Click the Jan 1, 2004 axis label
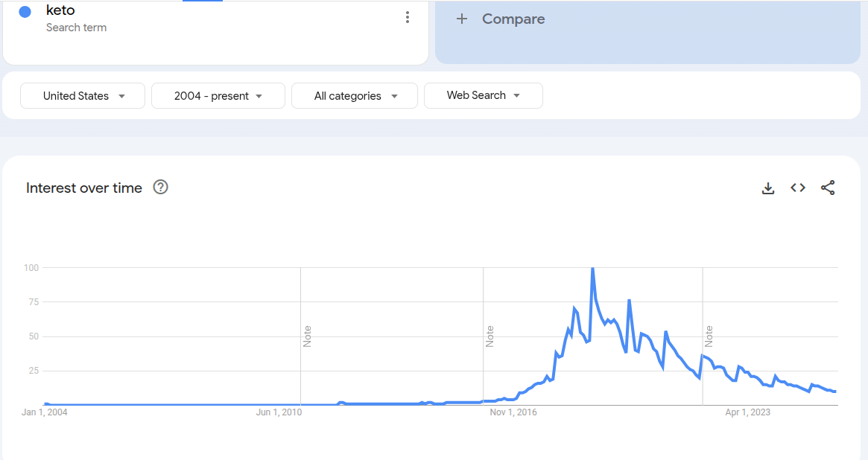Image resolution: width=868 pixels, height=460 pixels. (45, 412)
